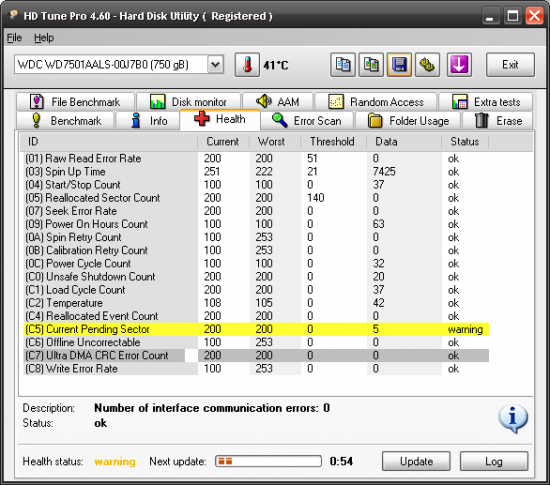This screenshot has height=485, width=550.
Task: Click the Threshold column header
Action: point(333,142)
